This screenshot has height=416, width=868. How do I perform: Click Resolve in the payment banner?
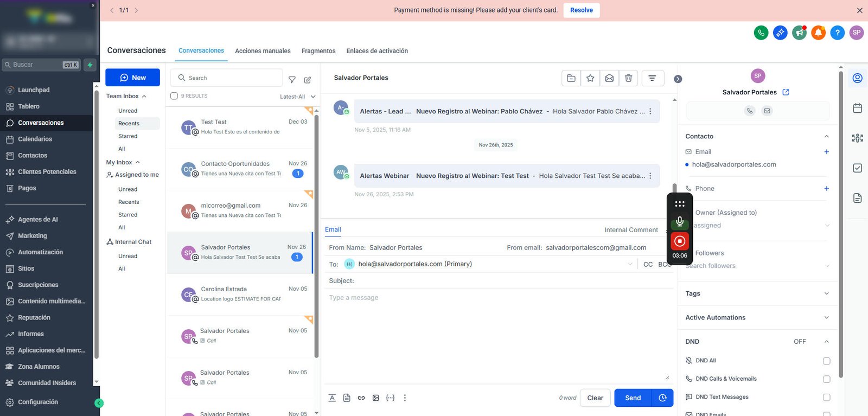pos(582,10)
